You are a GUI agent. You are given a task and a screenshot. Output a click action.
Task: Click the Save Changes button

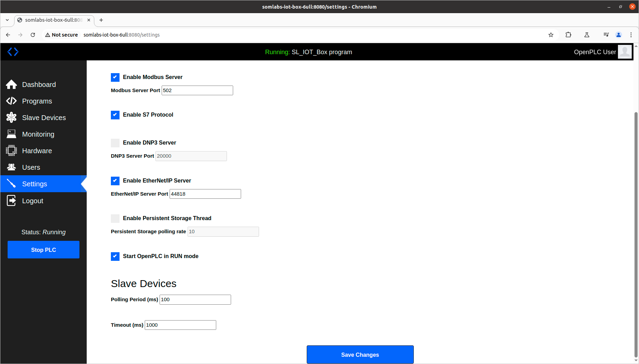[360, 355]
